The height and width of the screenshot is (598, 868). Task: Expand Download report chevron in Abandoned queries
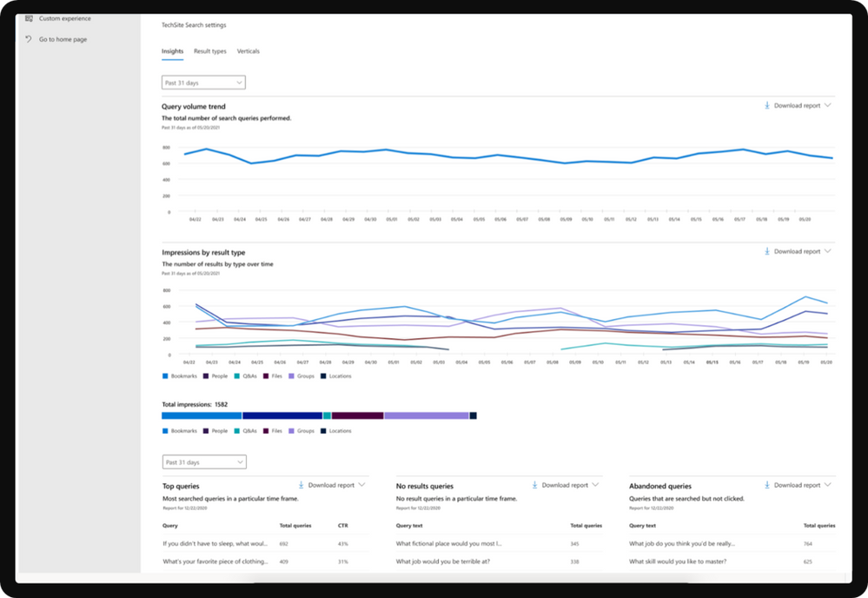(827, 485)
